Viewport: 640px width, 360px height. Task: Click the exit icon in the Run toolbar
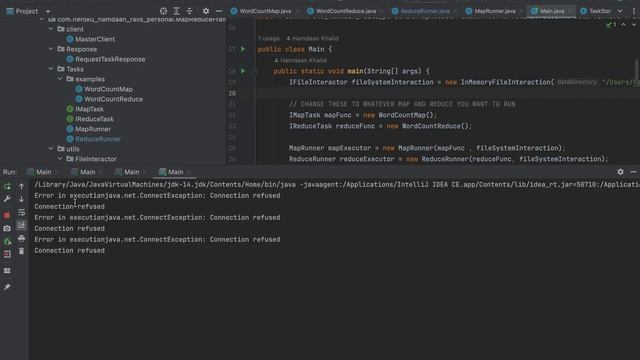point(7,255)
